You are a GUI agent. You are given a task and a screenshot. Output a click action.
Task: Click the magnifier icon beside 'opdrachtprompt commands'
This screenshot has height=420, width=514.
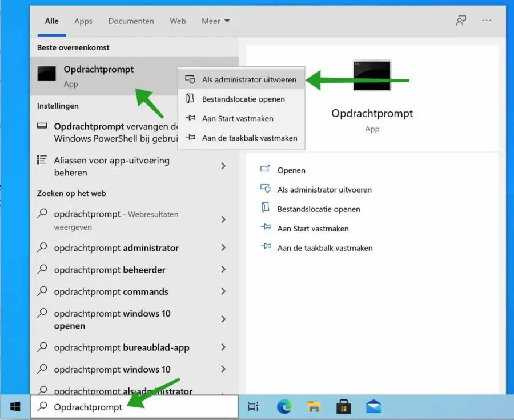pyautogui.click(x=42, y=291)
